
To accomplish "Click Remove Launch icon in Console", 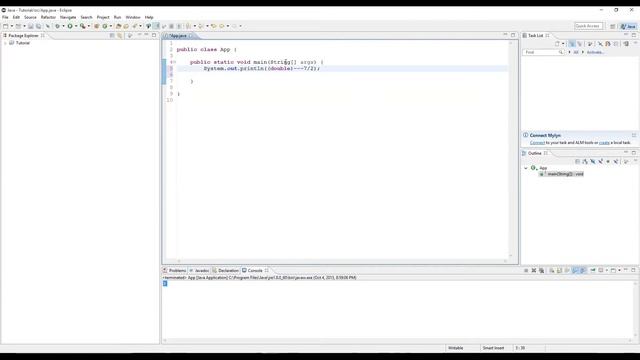I will click(534, 271).
